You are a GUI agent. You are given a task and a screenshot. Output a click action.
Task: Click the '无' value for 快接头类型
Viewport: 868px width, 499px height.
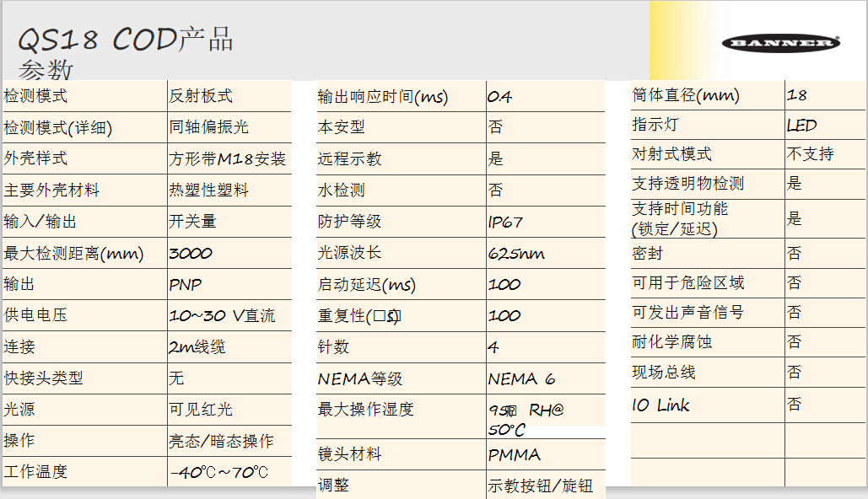point(176,378)
